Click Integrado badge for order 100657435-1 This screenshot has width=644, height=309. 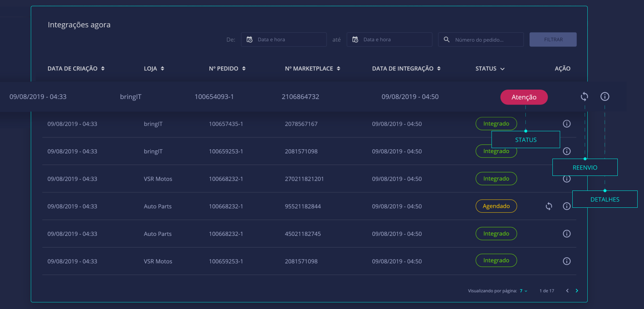point(496,124)
